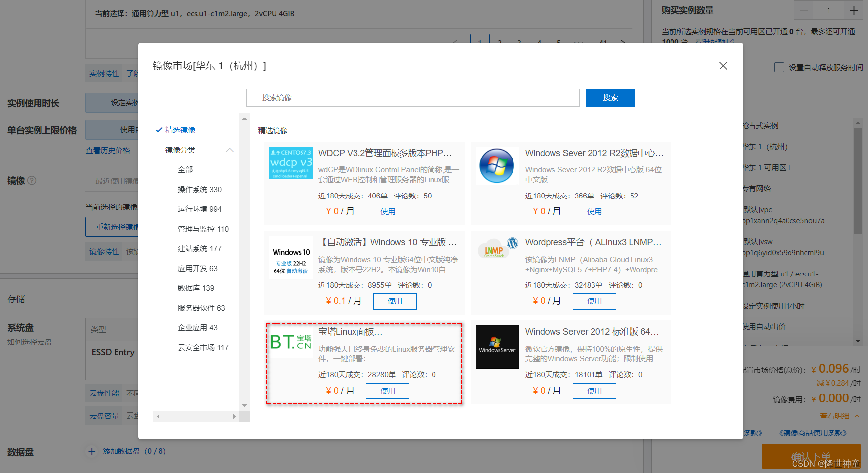Open the 应用开发 63 category
Image resolution: width=868 pixels, height=473 pixels.
(197, 268)
